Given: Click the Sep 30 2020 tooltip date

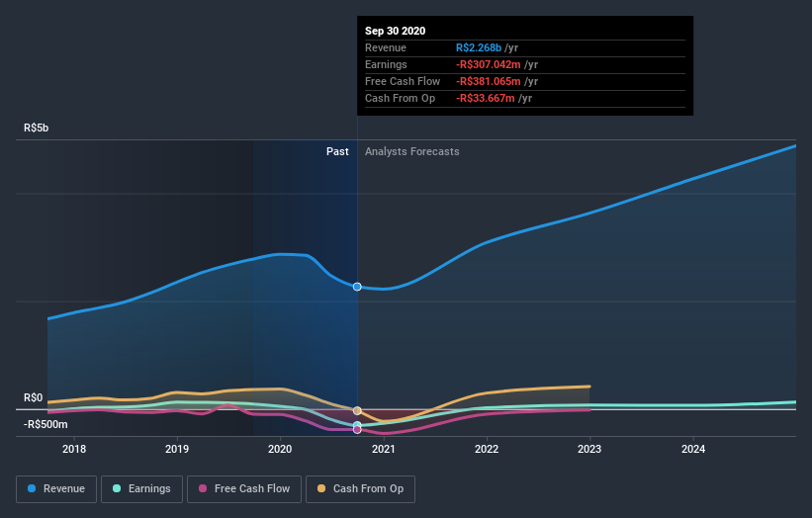Looking at the screenshot, I should [x=396, y=31].
